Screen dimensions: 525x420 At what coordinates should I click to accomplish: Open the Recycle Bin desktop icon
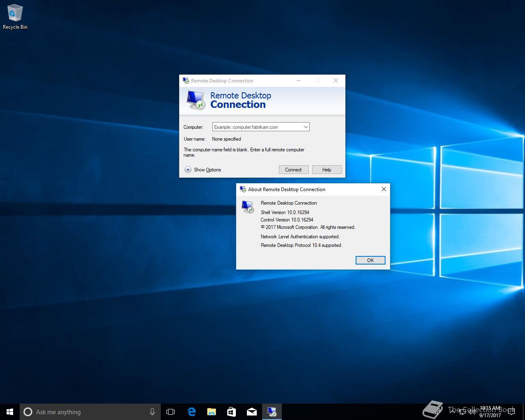pyautogui.click(x=15, y=17)
